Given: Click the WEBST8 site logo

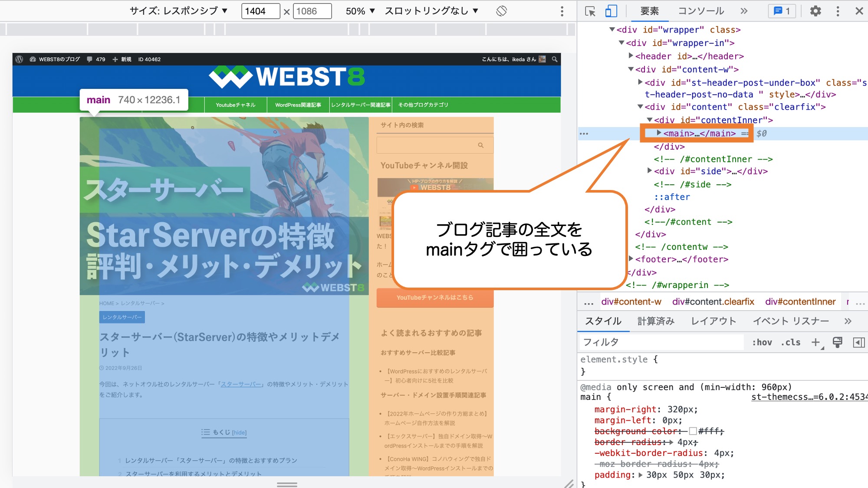Looking at the screenshot, I should point(287,77).
